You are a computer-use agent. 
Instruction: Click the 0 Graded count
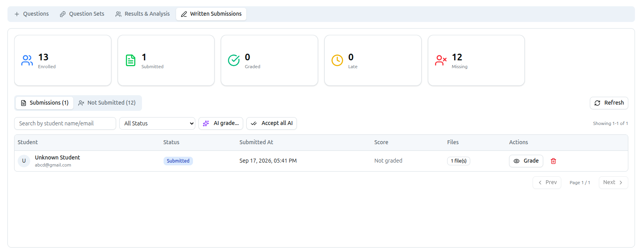247,57
